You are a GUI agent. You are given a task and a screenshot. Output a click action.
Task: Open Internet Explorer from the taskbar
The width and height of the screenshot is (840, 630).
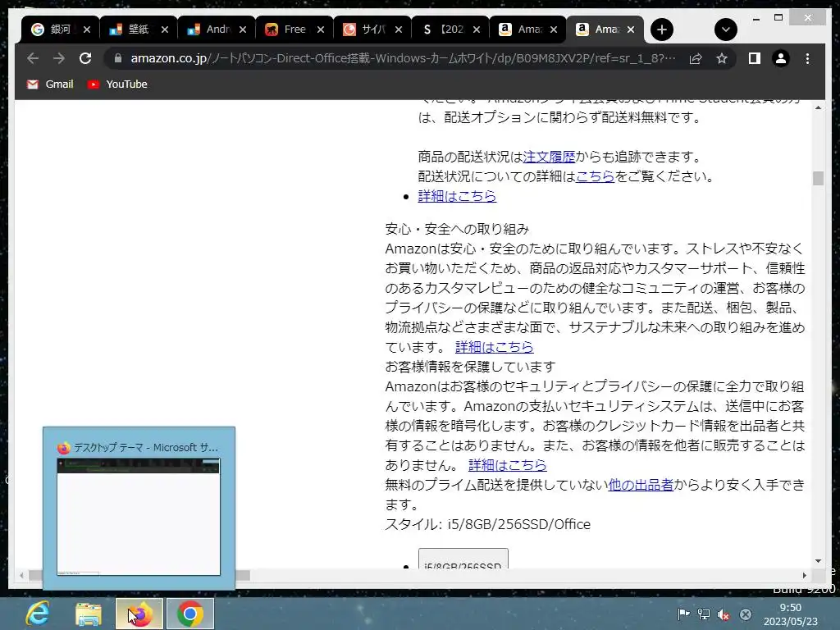coord(38,614)
